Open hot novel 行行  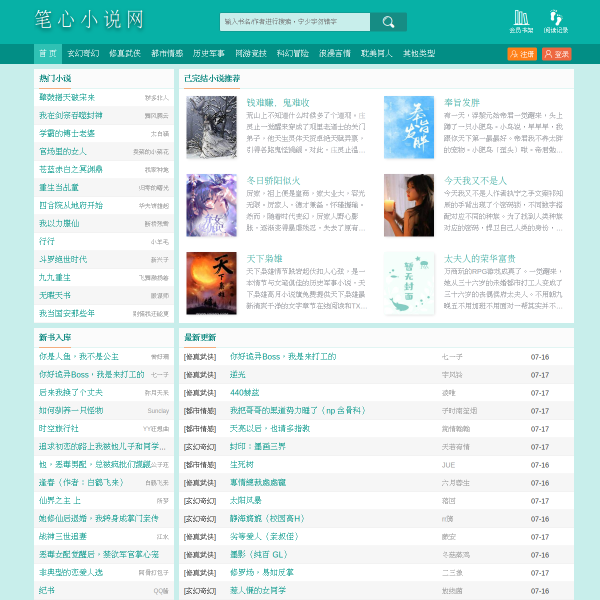coord(47,241)
